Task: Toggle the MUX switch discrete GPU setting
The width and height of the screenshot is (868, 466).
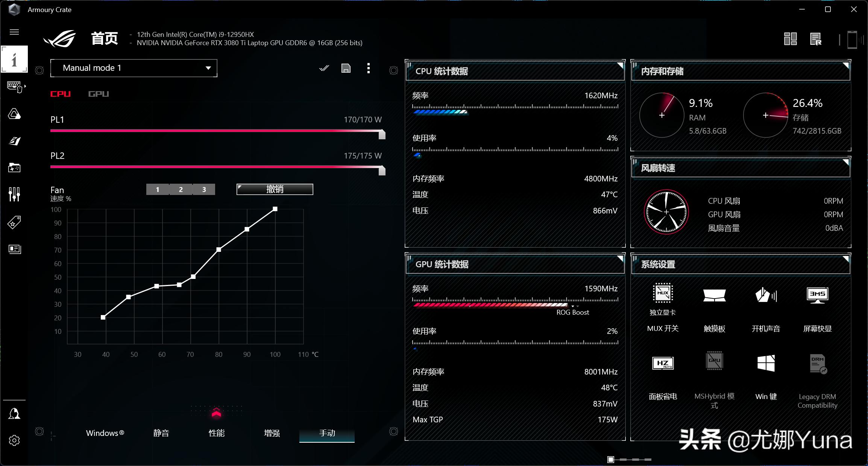Action: (x=663, y=294)
